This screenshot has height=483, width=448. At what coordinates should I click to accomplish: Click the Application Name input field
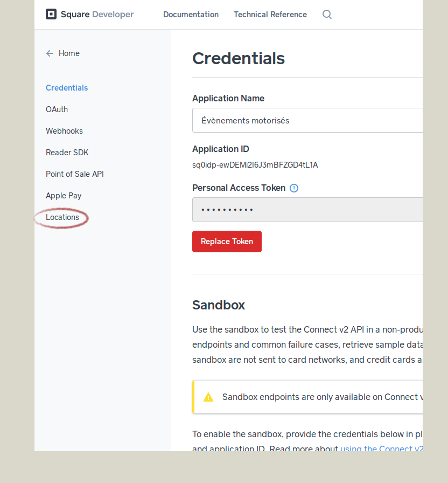pos(307,120)
